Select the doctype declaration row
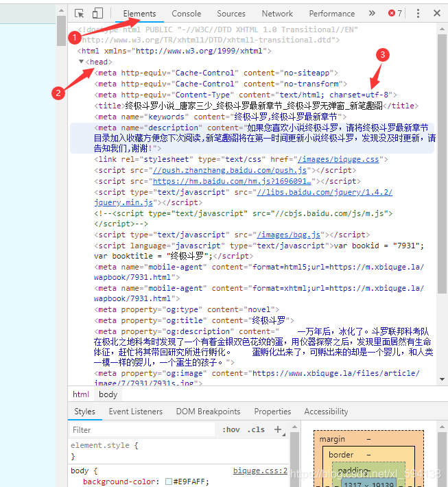448x487 pixels. click(217, 35)
